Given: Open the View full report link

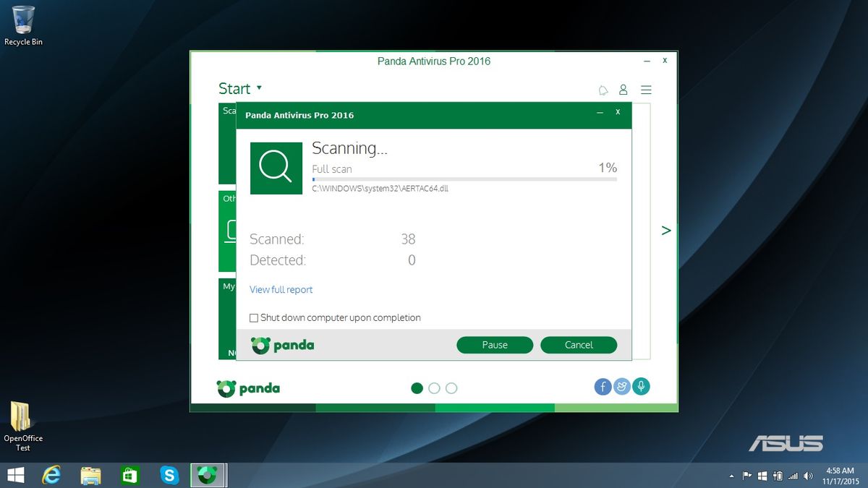Looking at the screenshot, I should click(x=281, y=290).
